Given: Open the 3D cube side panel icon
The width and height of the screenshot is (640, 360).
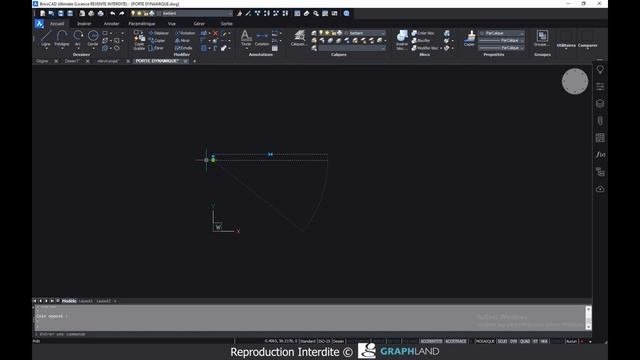Looking at the screenshot, I should (x=600, y=104).
